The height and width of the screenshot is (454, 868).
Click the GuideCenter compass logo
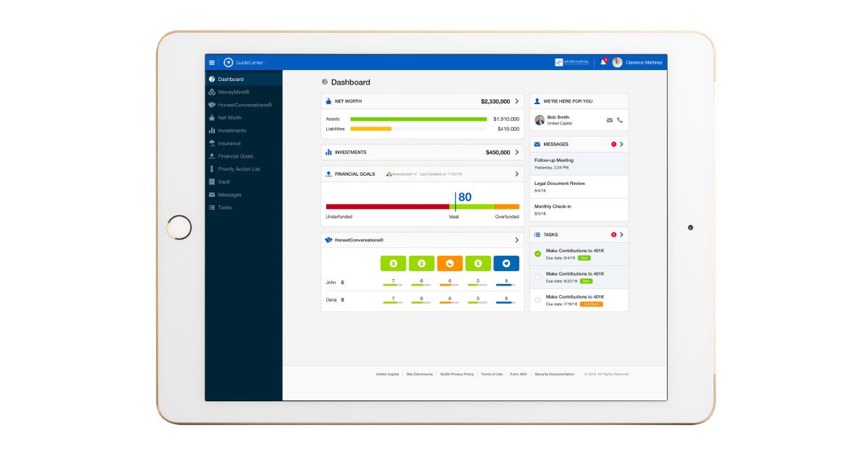229,63
